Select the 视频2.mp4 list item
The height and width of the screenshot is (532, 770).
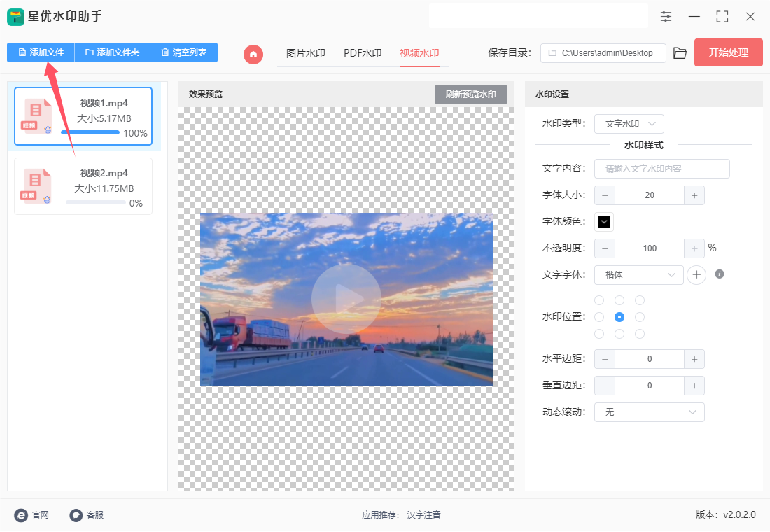tap(83, 186)
